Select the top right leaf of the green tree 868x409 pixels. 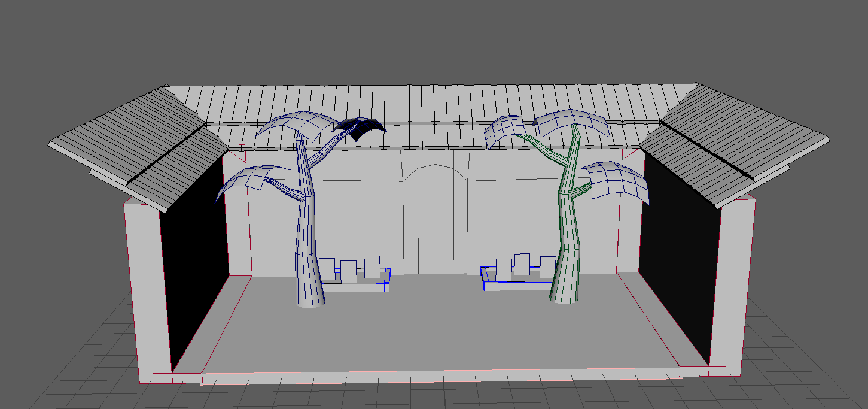573,123
